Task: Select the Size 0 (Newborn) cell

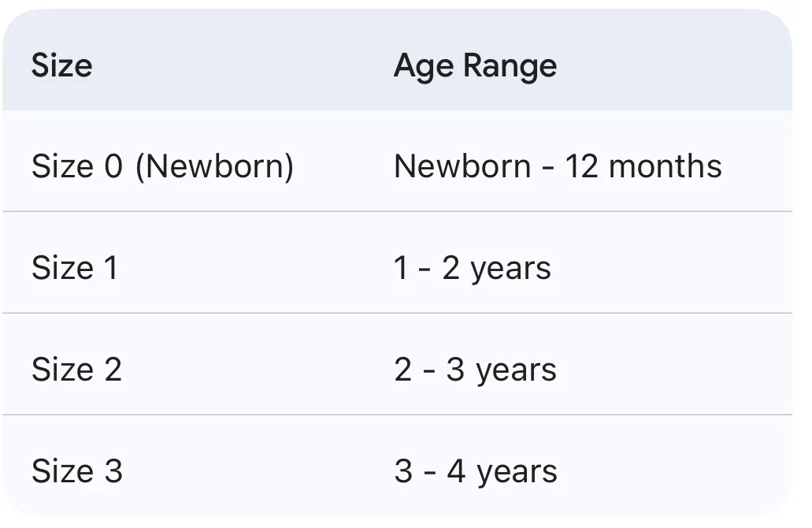Action: point(162,167)
